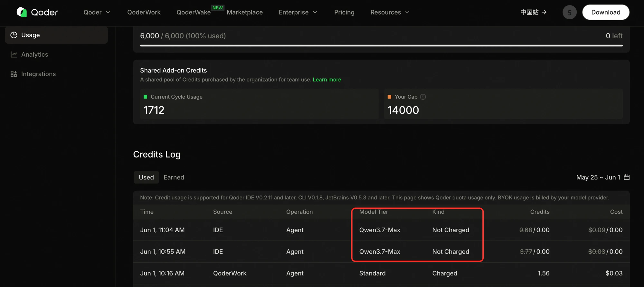The width and height of the screenshot is (644, 287).
Task: Select Analytics in the sidebar
Action: click(56, 54)
